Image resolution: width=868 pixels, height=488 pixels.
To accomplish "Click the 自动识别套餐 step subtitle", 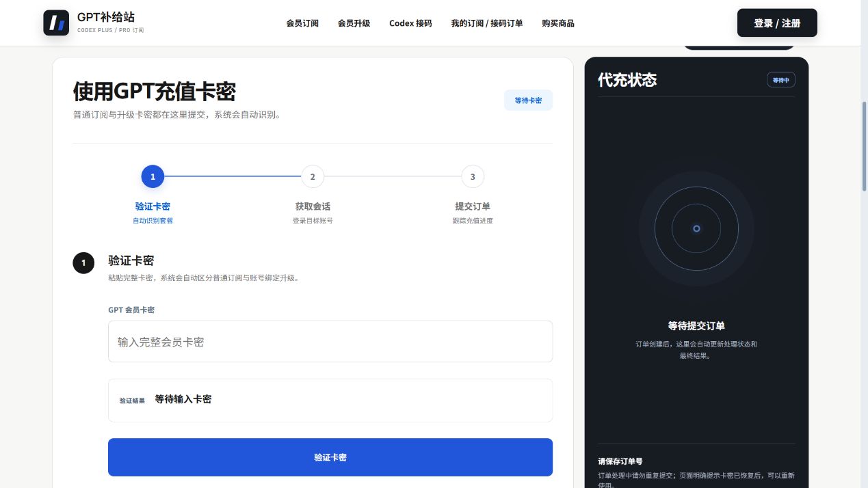I will tap(153, 221).
